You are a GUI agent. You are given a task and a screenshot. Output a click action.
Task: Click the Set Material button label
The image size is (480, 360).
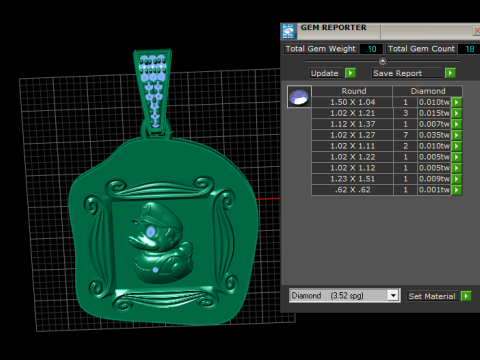[x=432, y=296]
